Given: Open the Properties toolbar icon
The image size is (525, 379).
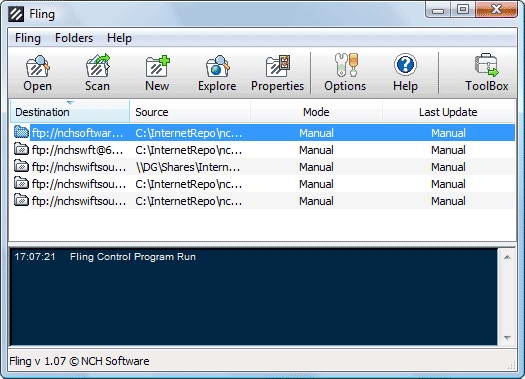Looking at the screenshot, I should pos(278,66).
